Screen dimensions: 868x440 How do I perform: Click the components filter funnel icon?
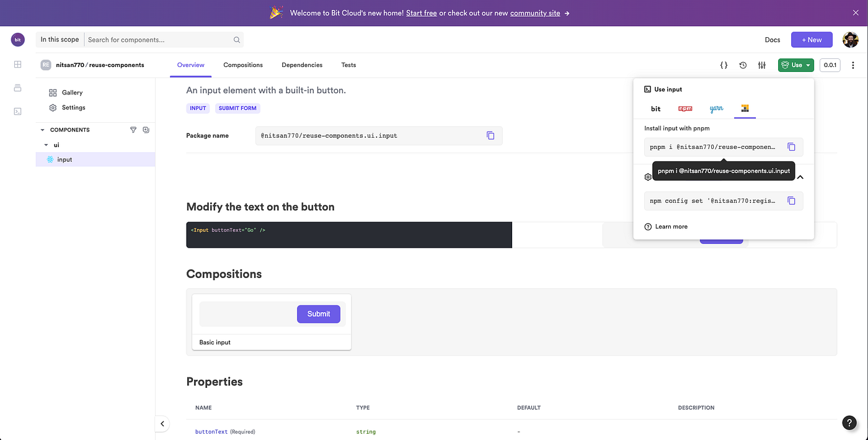click(x=133, y=130)
